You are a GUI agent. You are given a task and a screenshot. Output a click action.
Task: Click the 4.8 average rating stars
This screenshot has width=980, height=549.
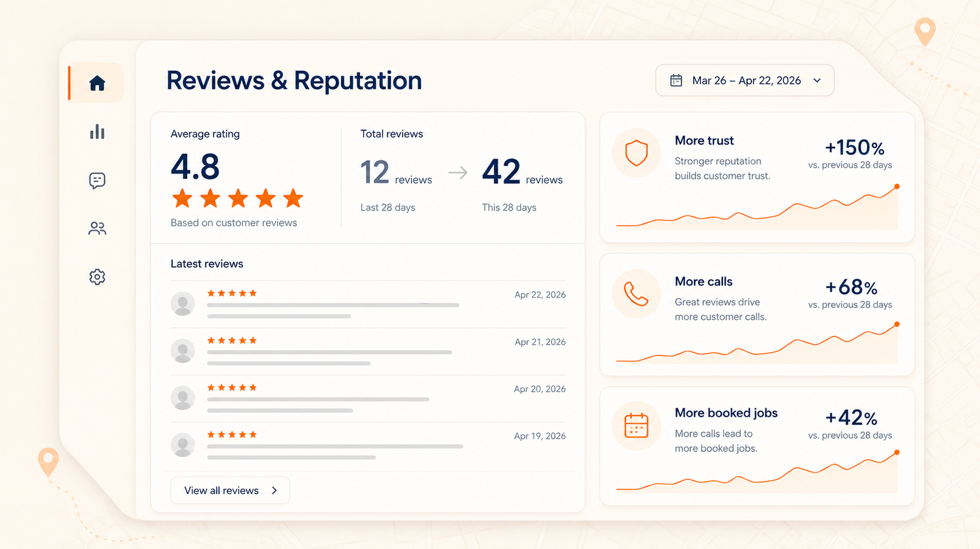click(238, 199)
